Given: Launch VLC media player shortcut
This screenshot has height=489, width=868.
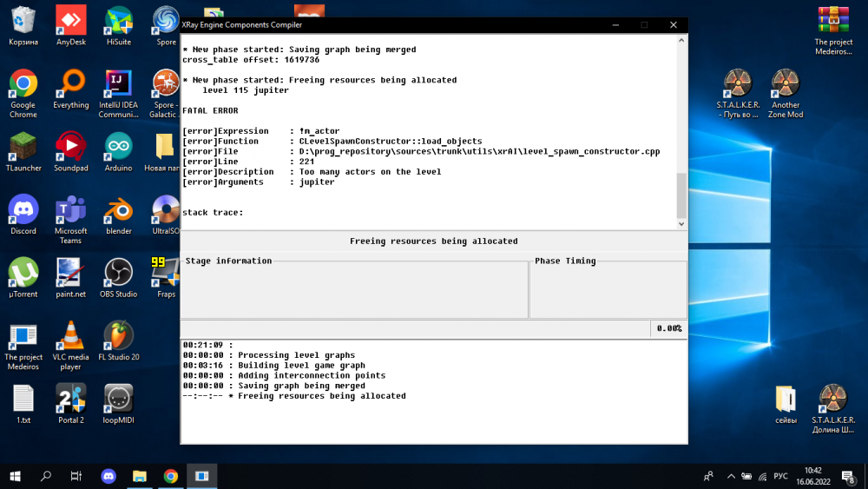Looking at the screenshot, I should 71,346.
